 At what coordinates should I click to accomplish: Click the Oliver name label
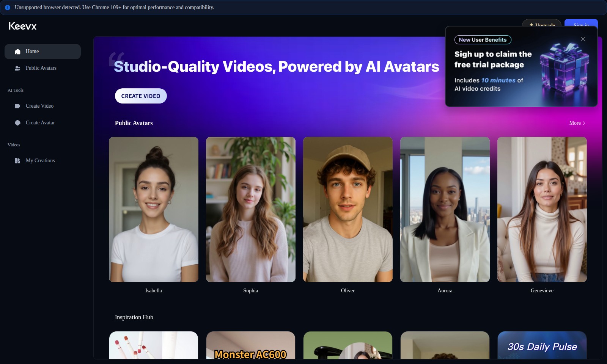pos(348,291)
